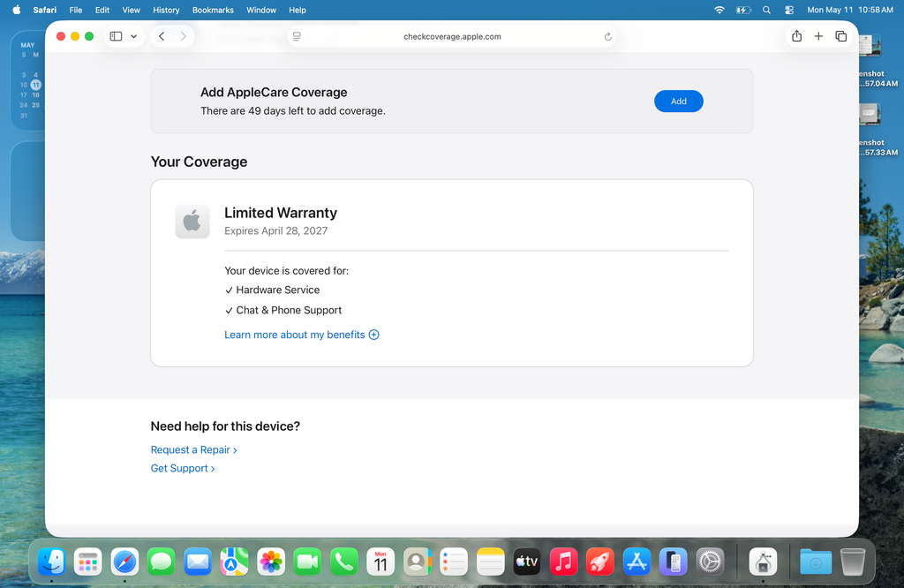Open Phone from the Dock
This screenshot has height=588, width=904.
pos(344,562)
